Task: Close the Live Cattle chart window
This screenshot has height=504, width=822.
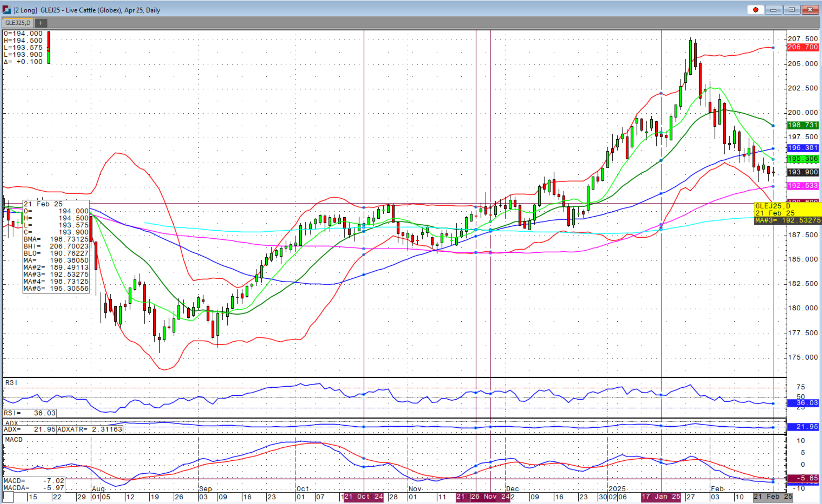Action: [810, 10]
